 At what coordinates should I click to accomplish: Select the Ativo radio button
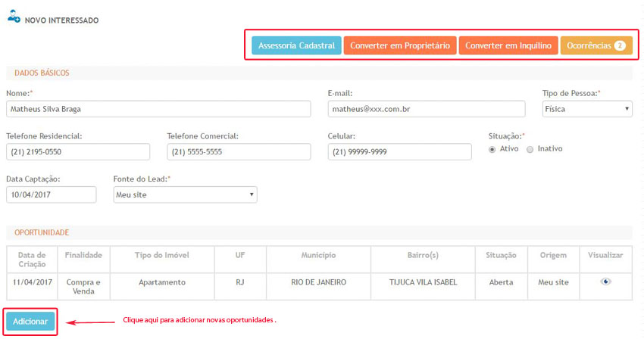pyautogui.click(x=492, y=149)
